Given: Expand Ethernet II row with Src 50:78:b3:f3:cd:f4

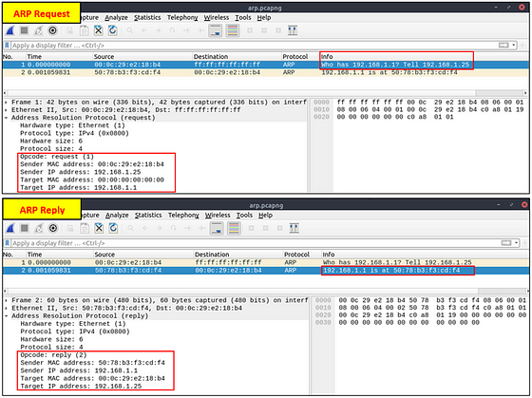Looking at the screenshot, I should point(7,308).
